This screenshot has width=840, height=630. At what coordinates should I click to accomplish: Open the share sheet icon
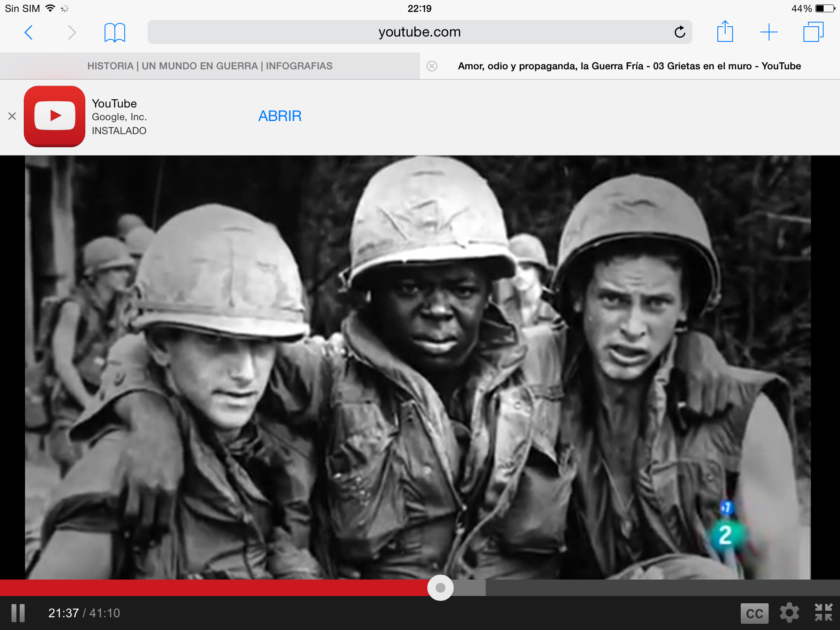click(x=725, y=31)
